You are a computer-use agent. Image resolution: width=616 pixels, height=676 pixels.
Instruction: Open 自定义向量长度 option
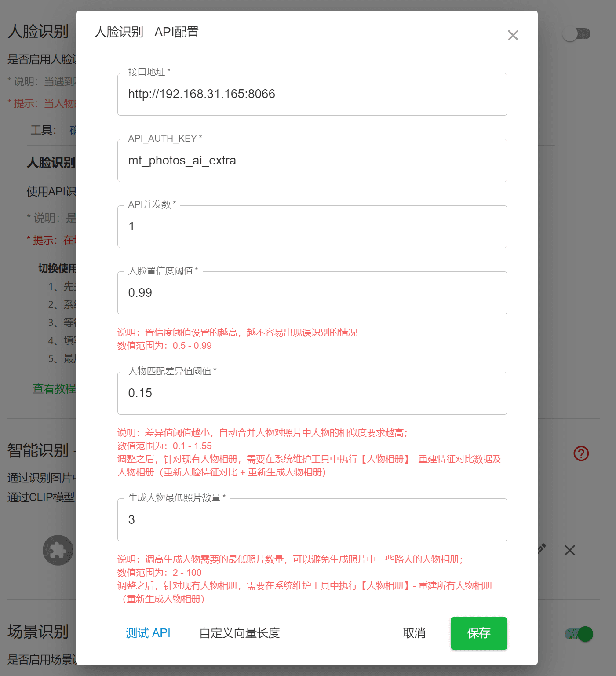coord(240,633)
